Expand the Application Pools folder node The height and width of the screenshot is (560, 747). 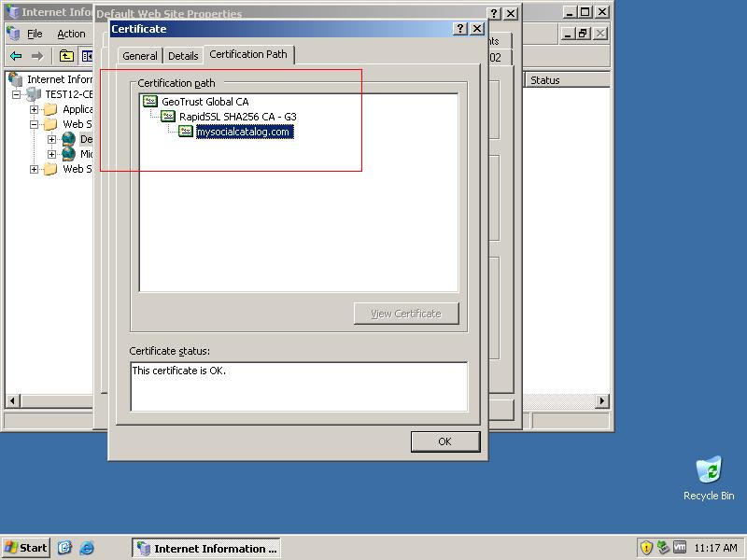[35, 109]
